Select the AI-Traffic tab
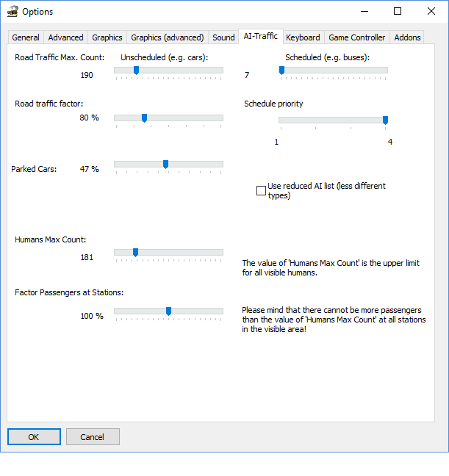Image resolution: width=449 pixels, height=476 pixels. pos(261,36)
